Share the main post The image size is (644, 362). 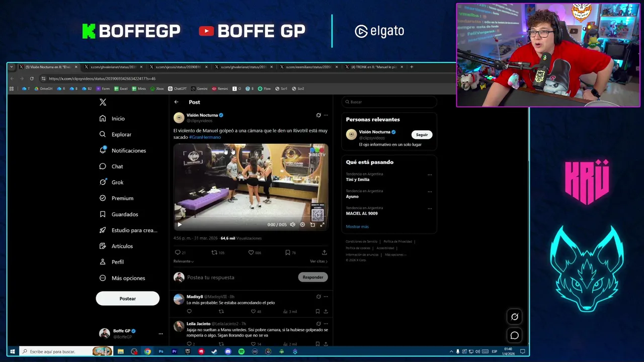coord(325,252)
